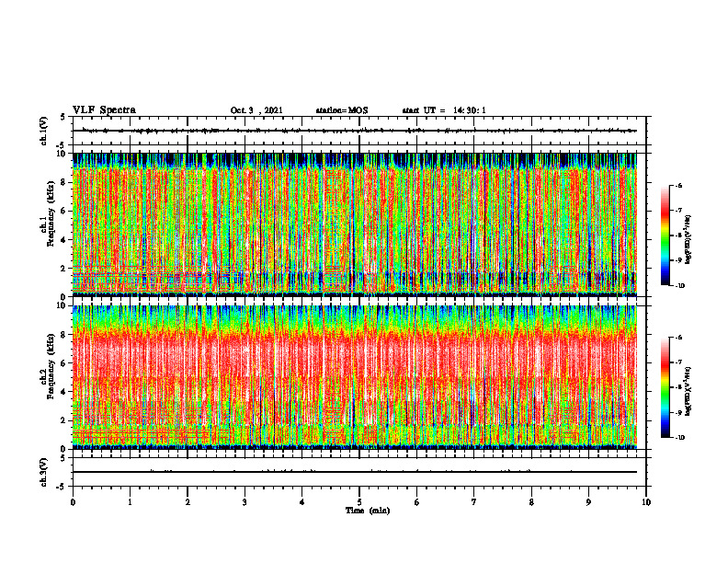Image resolution: width=728 pixels, height=563 pixels.
Task: Click the ch.1 spectrogram plot area
Action: pos(355,224)
